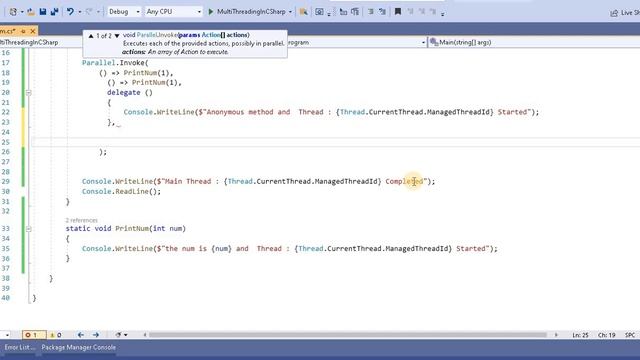Open the Main(string[] args) member dropdown
Screen dimensions: 640x360
(534, 42)
